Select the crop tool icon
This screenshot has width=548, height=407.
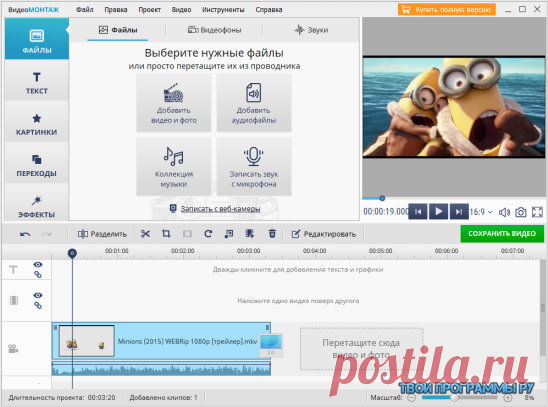click(166, 234)
